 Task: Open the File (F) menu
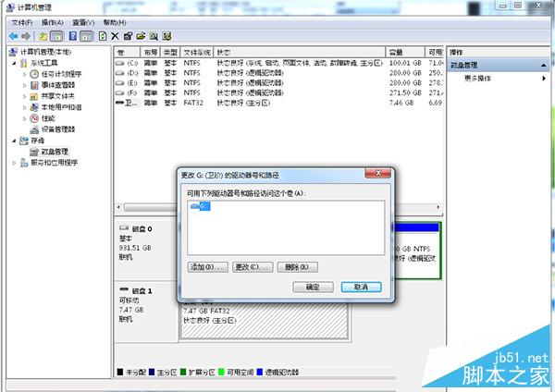22,22
